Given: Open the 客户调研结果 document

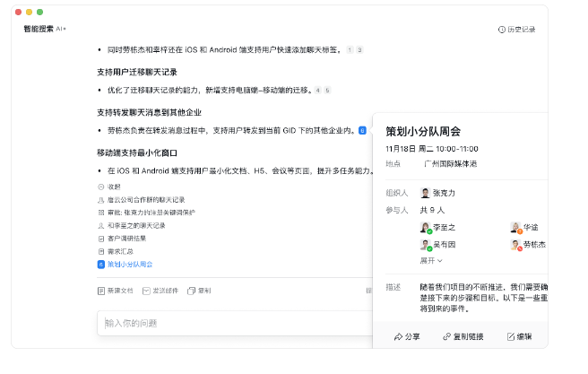Looking at the screenshot, I should (126, 238).
